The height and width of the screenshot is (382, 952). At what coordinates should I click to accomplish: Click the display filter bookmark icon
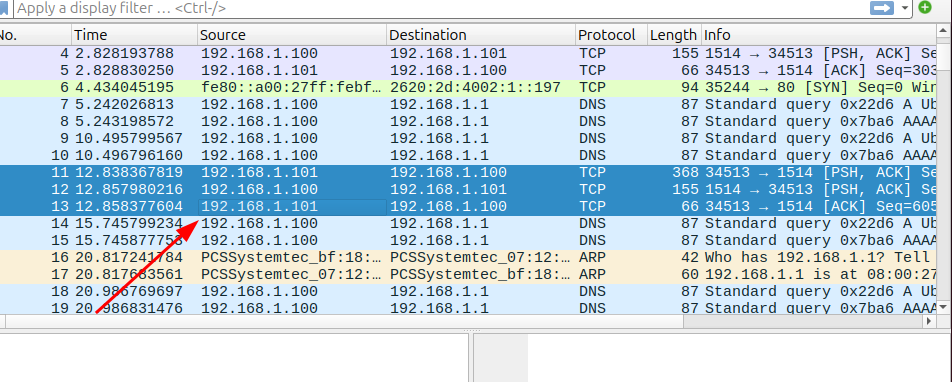(4, 9)
